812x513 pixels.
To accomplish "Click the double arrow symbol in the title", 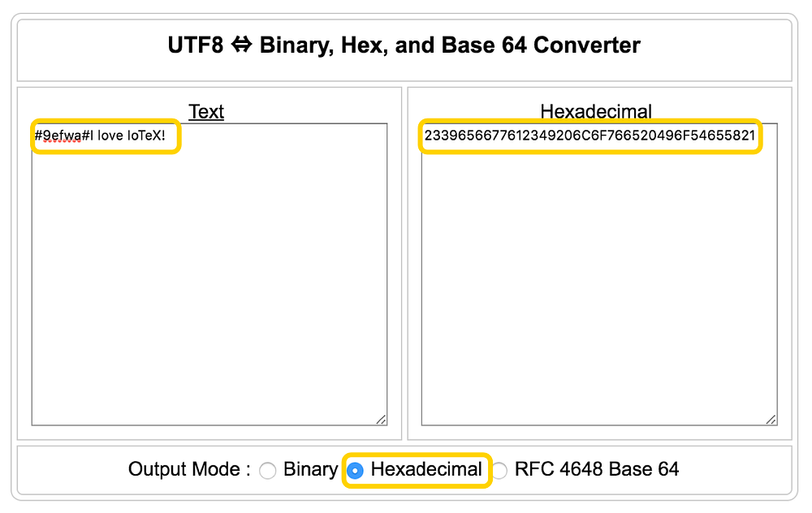I will coord(241,45).
